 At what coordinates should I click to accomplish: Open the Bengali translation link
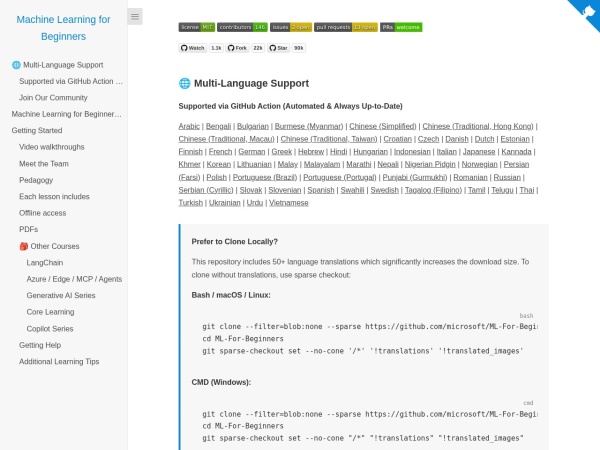coord(218,126)
